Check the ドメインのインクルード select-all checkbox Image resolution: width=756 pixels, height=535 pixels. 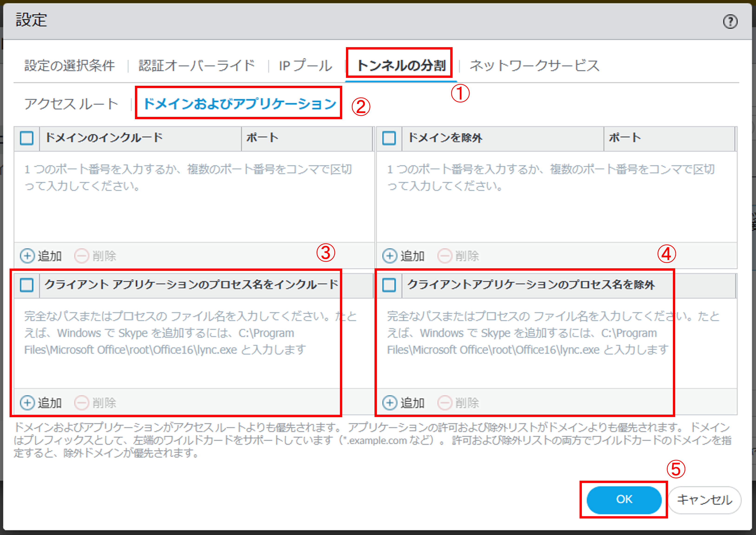coord(27,138)
